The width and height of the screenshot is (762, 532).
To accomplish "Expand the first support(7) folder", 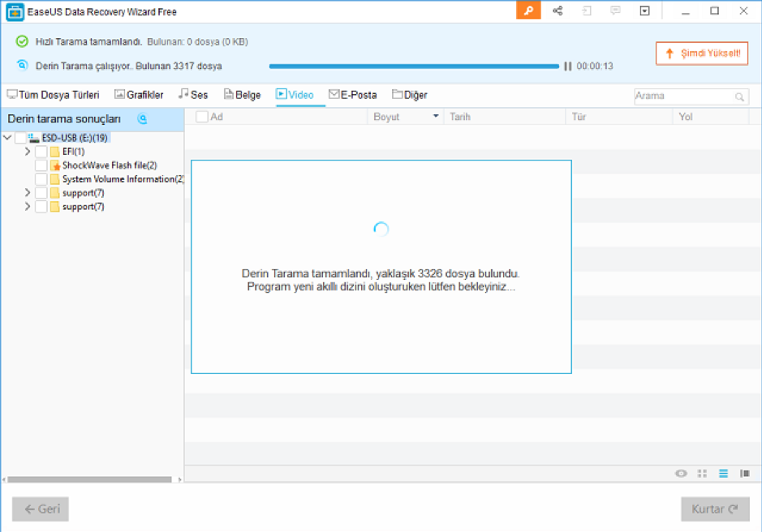I will tap(28, 193).
